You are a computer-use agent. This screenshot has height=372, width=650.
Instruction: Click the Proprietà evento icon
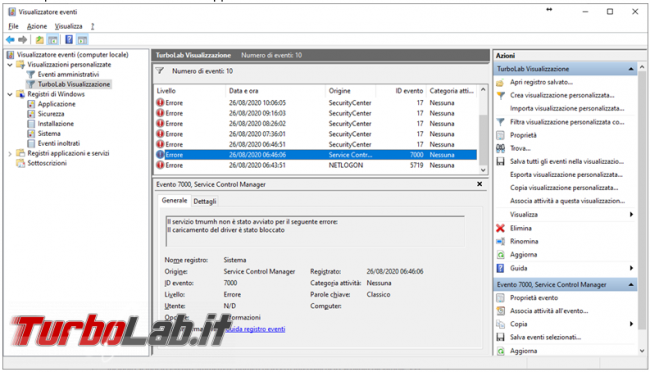(x=500, y=298)
